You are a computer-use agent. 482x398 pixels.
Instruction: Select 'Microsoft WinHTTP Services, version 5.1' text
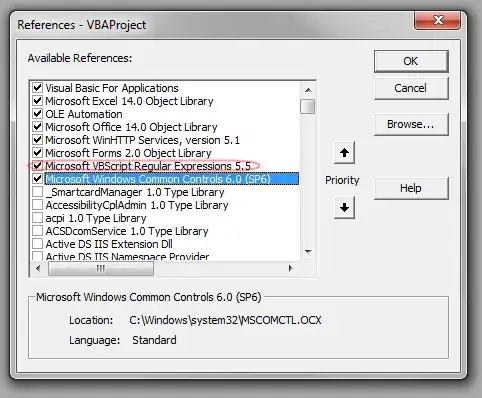pos(142,140)
